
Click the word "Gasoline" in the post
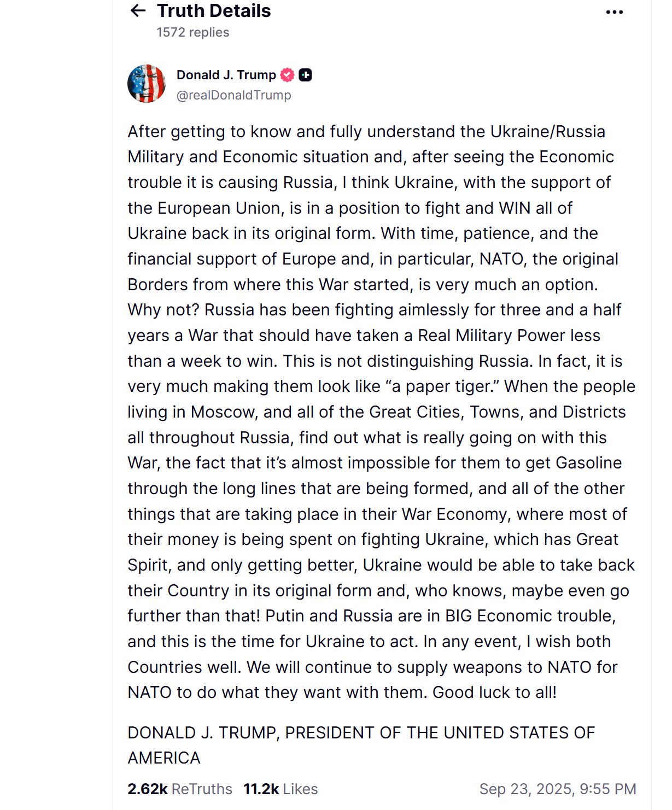tap(589, 463)
